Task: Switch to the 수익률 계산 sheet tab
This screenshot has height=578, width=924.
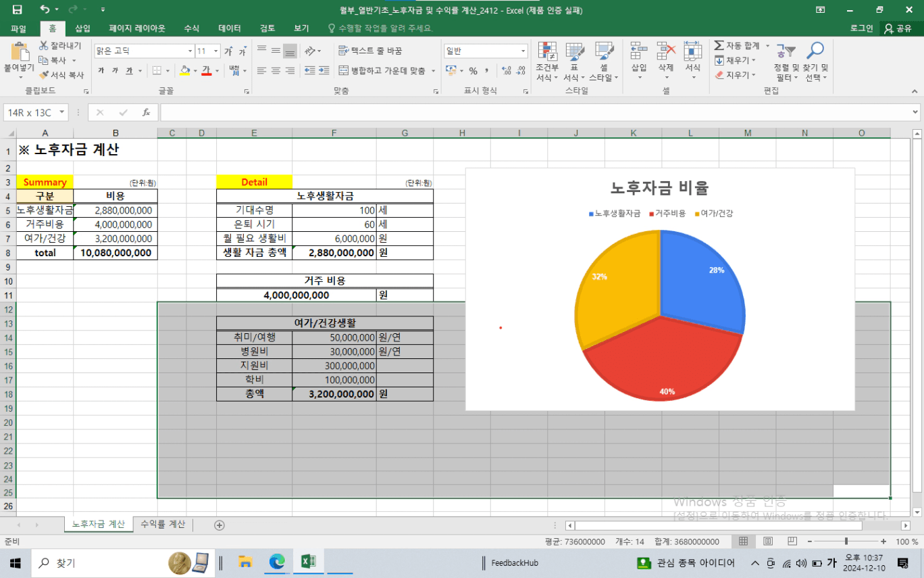Action: point(163,525)
